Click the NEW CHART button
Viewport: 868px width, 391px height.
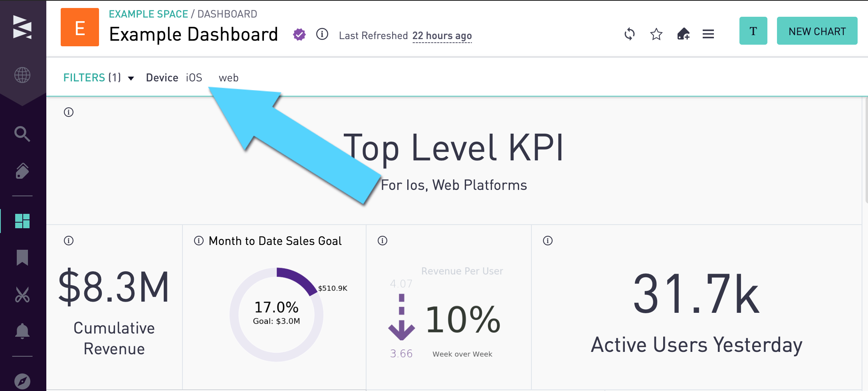(817, 31)
